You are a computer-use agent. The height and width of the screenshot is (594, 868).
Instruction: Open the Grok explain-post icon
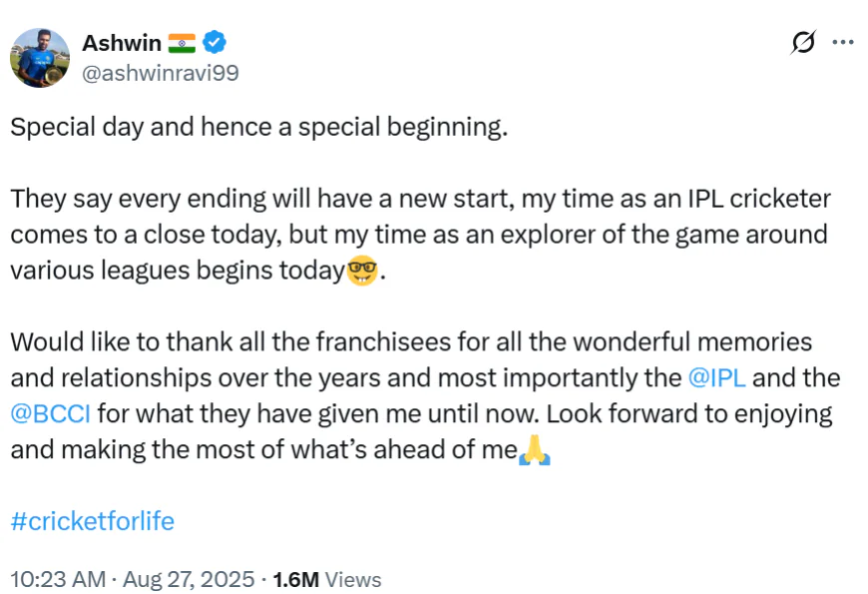(803, 42)
